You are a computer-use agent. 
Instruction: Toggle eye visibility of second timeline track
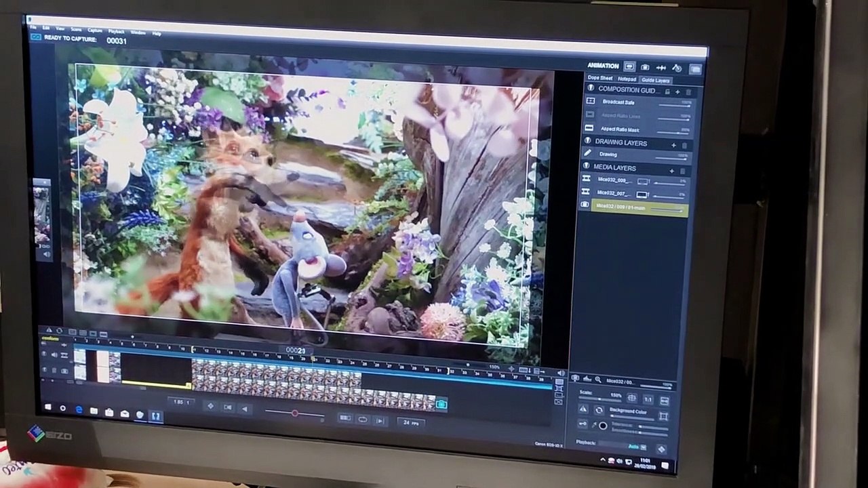(45, 370)
